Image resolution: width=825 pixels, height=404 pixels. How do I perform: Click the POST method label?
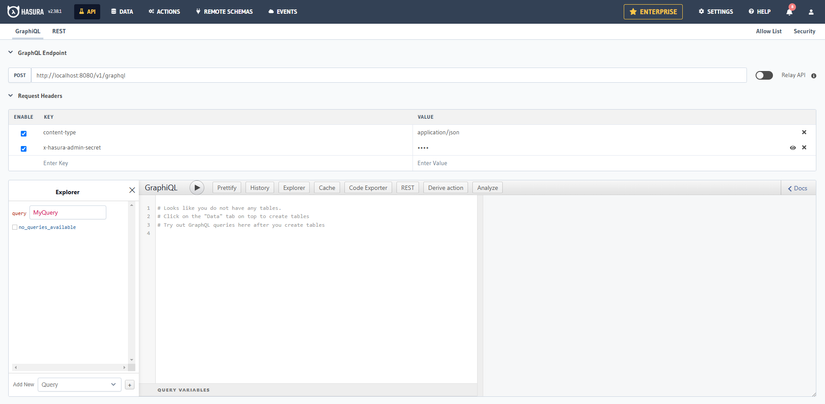pos(20,75)
